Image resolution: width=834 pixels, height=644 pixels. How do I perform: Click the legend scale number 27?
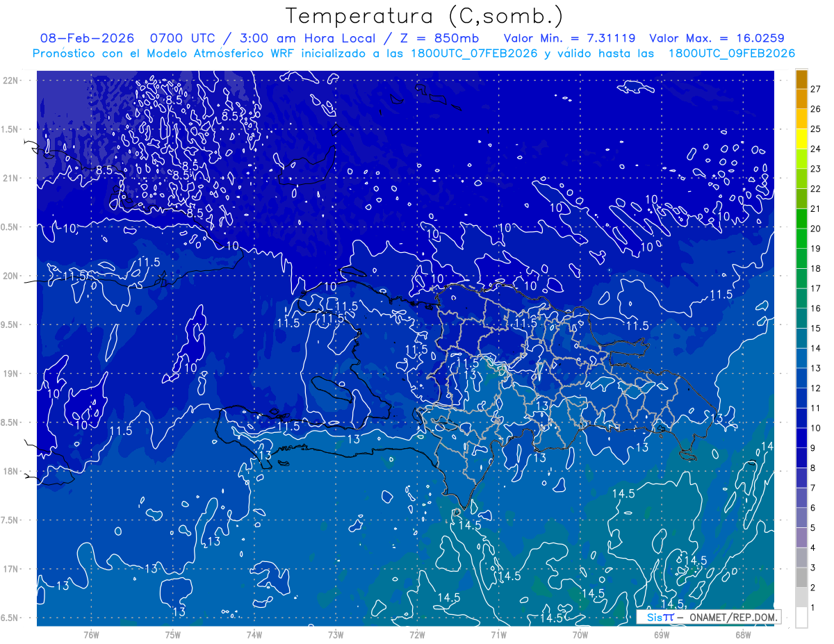[x=816, y=89]
